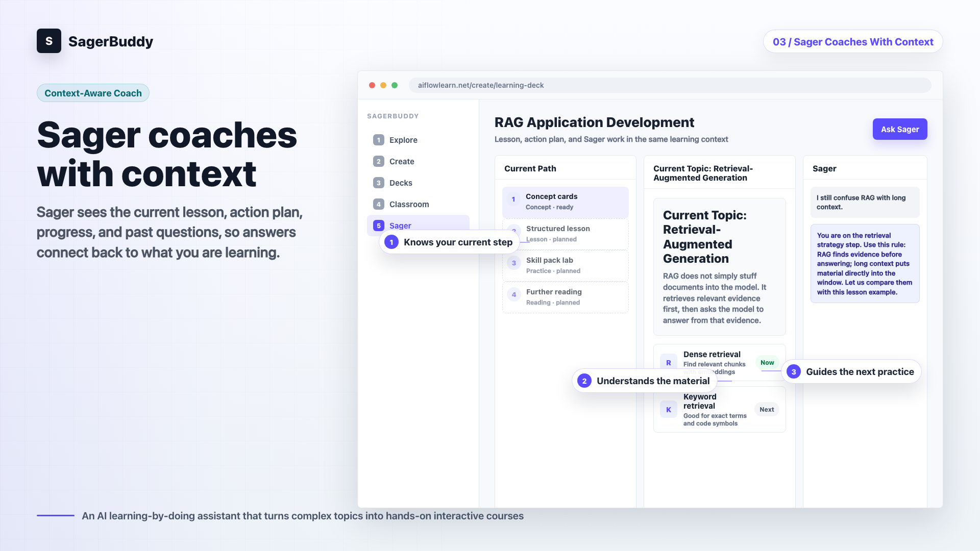Click the K icon beside Keyword retrieval
This screenshot has width=980, height=551.
(669, 409)
